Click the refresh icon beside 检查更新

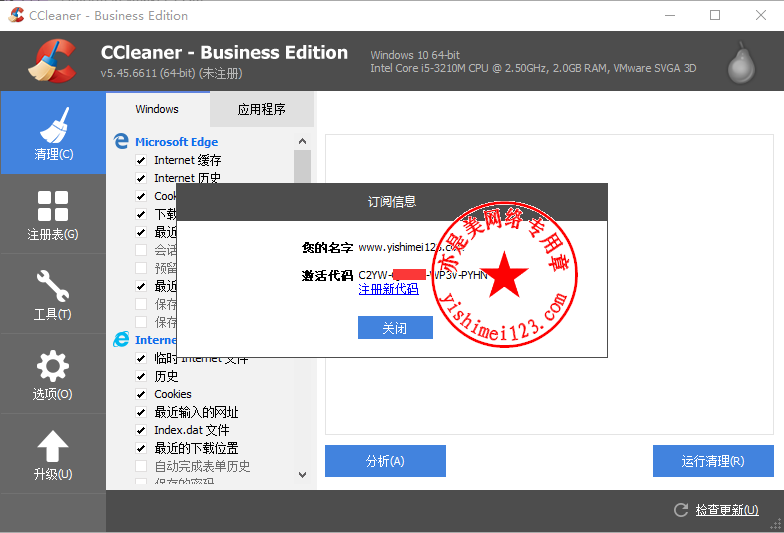[x=681, y=510]
